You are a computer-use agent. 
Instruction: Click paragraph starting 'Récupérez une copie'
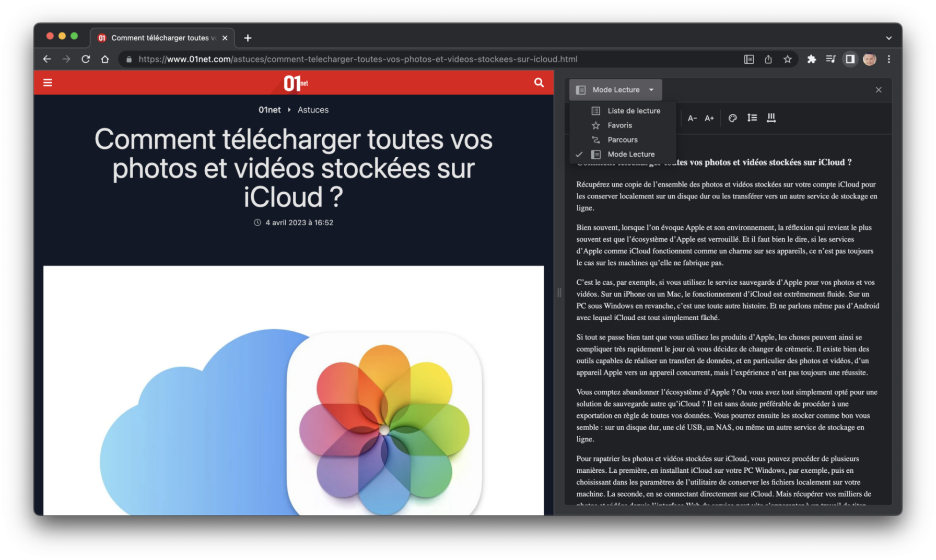point(727,196)
